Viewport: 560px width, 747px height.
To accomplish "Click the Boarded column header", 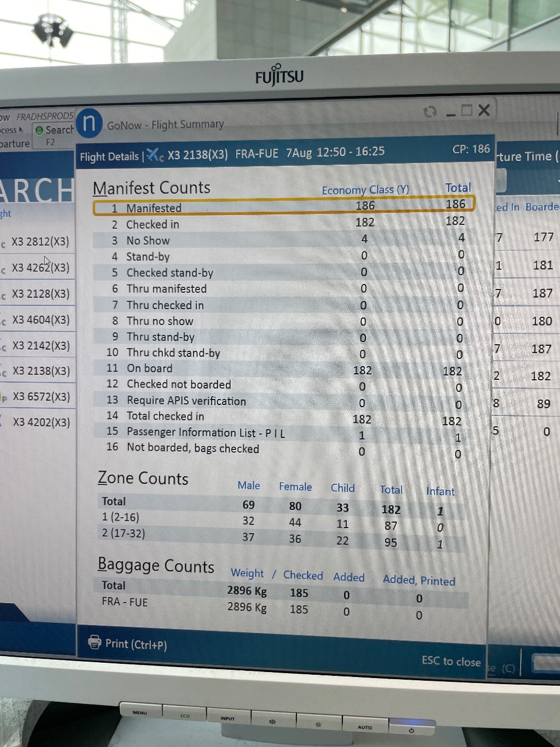I will point(541,207).
